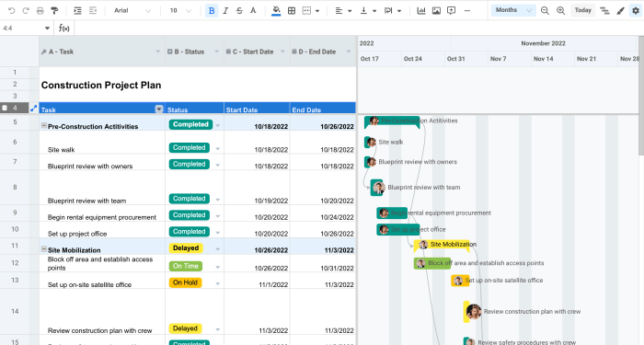Open the C - Start Date column menu
Screen dimensions: 644x345
(x=282, y=52)
